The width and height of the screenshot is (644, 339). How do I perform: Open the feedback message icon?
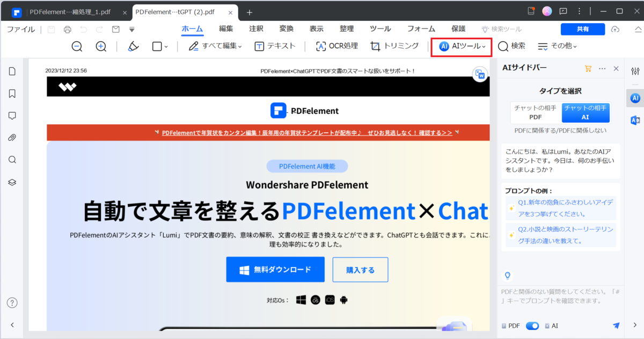point(563,11)
